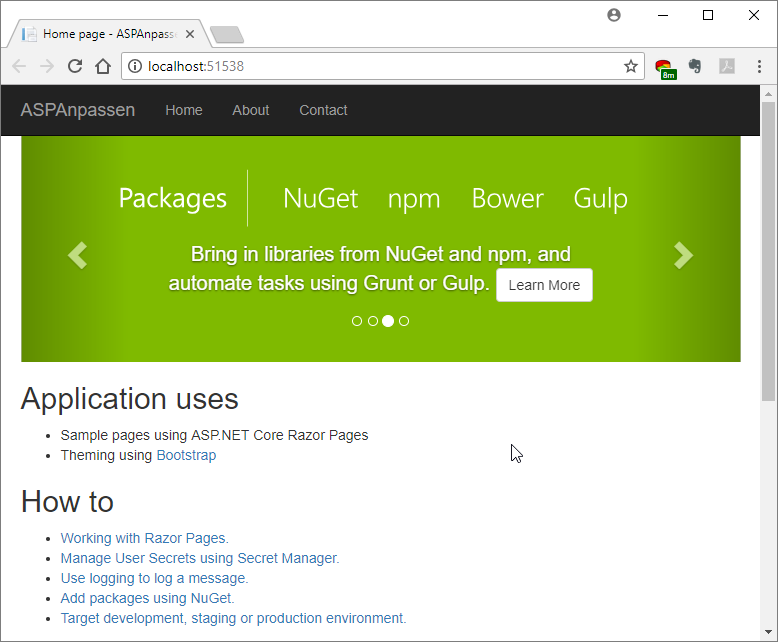
Task: Click the browser home icon
Action: 103,67
